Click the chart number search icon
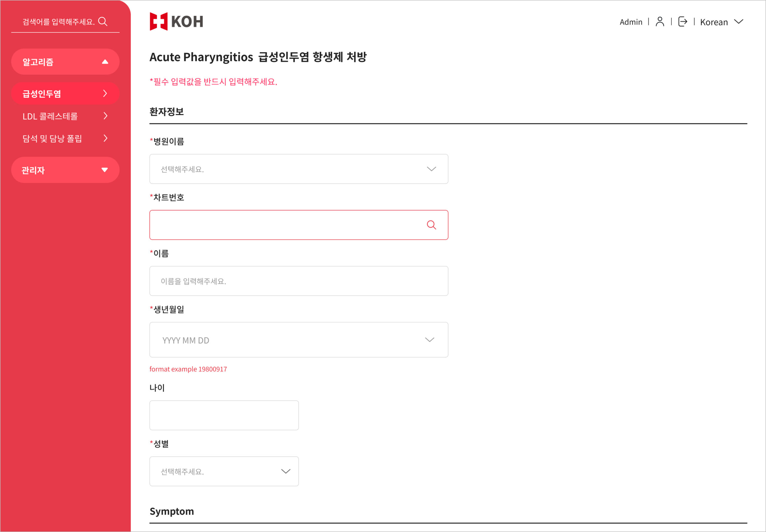The width and height of the screenshot is (766, 532). (x=431, y=225)
